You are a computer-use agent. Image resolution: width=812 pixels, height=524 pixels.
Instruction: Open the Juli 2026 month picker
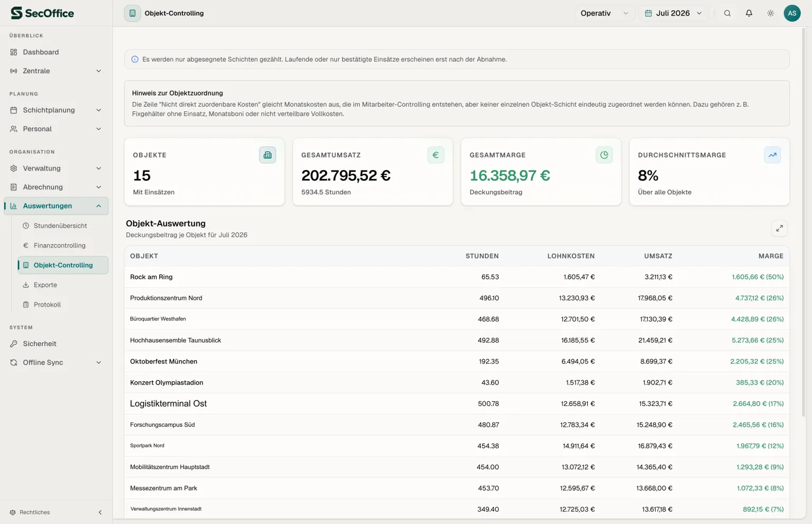coord(673,13)
